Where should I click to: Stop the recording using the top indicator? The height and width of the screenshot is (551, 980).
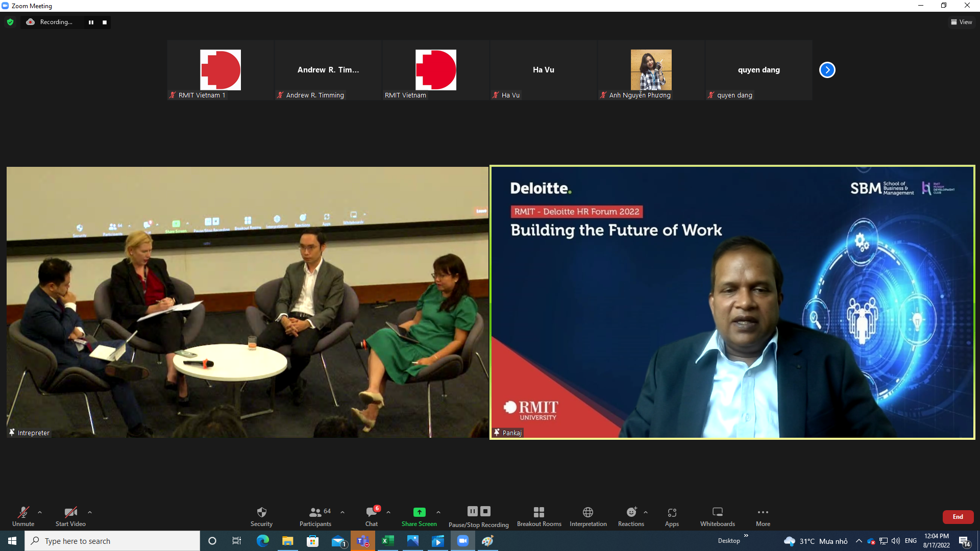tap(105, 22)
